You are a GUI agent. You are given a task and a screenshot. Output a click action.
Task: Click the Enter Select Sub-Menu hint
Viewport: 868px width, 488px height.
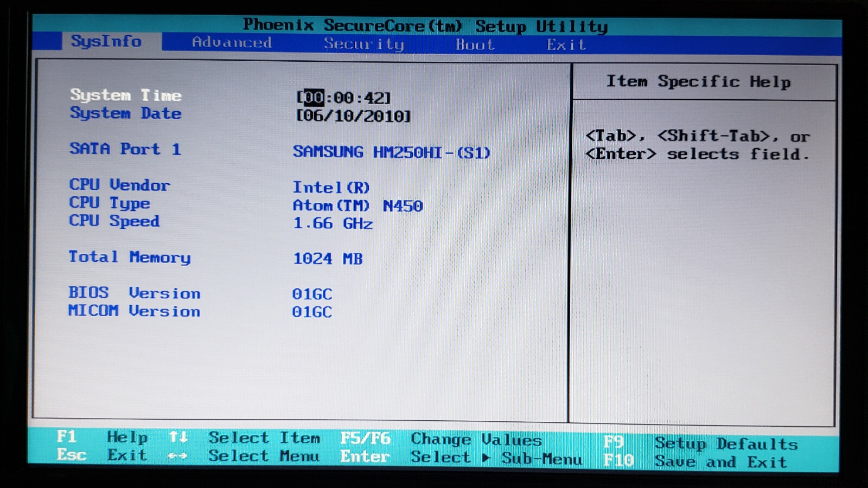click(461, 458)
